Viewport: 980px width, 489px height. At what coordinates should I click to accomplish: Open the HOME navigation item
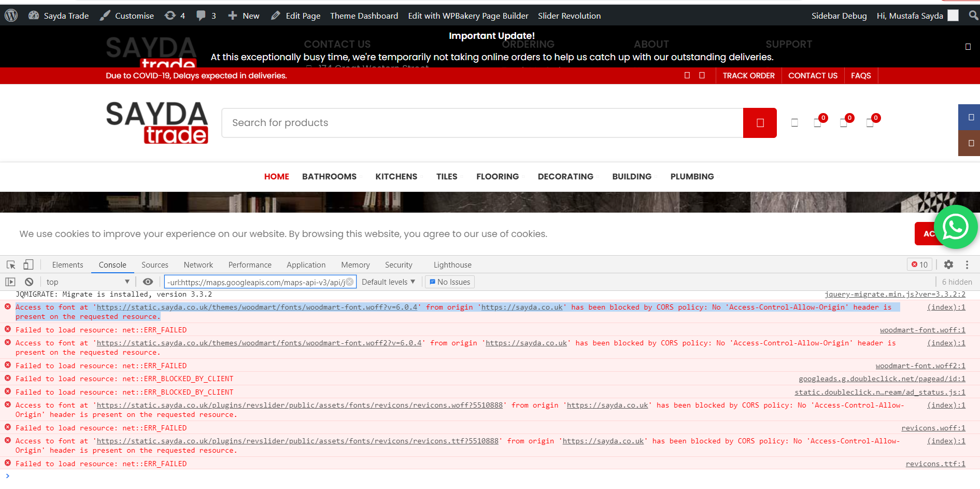[277, 177]
